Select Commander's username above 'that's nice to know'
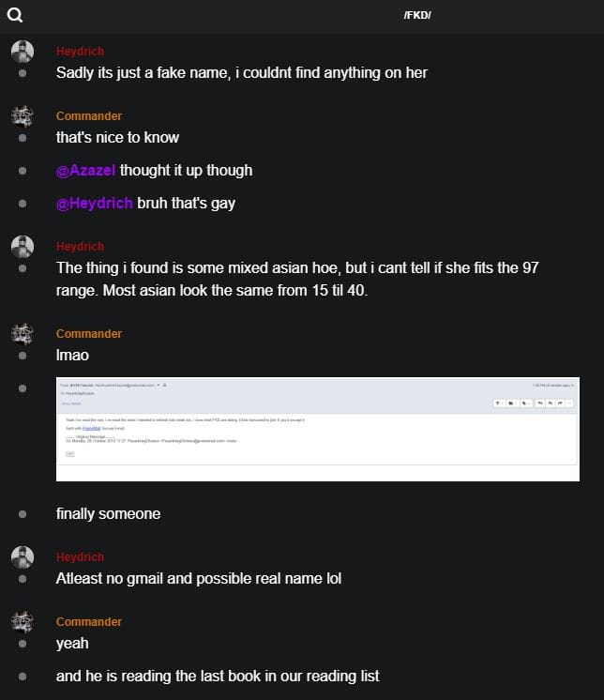The width and height of the screenshot is (604, 700). click(x=89, y=116)
